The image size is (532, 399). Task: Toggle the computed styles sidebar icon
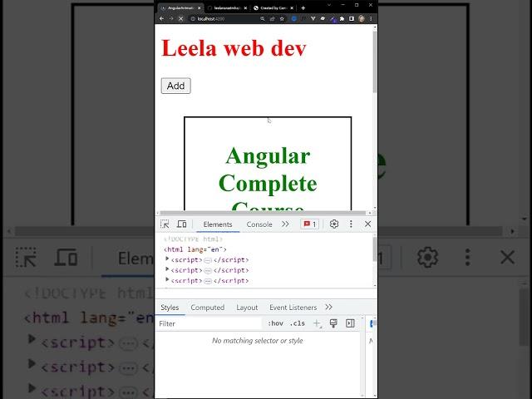350,323
